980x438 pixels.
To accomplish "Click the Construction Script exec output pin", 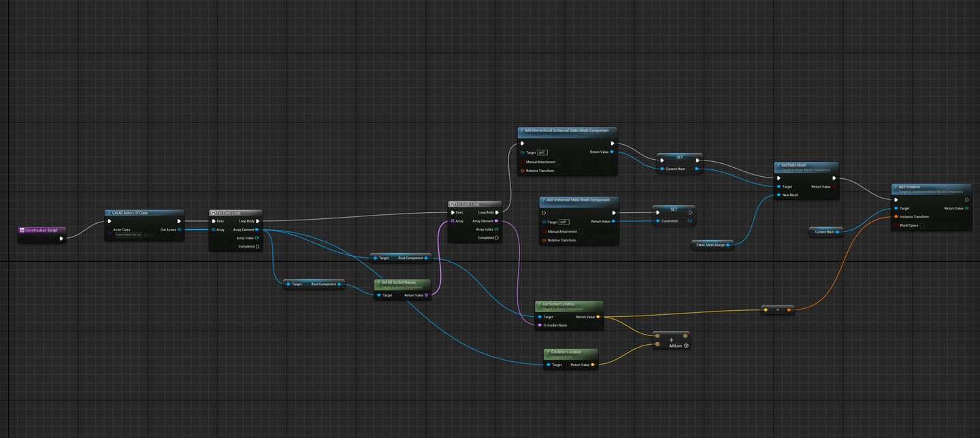I will pos(61,238).
